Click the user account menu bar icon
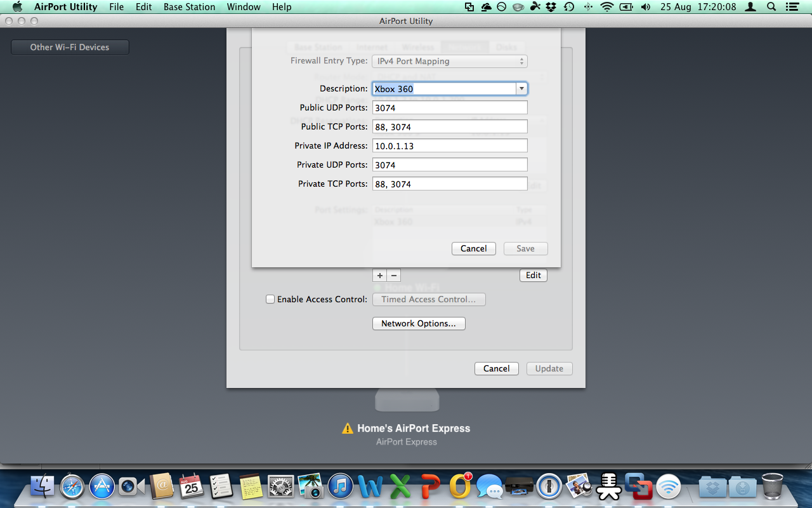812x508 pixels. (x=751, y=7)
